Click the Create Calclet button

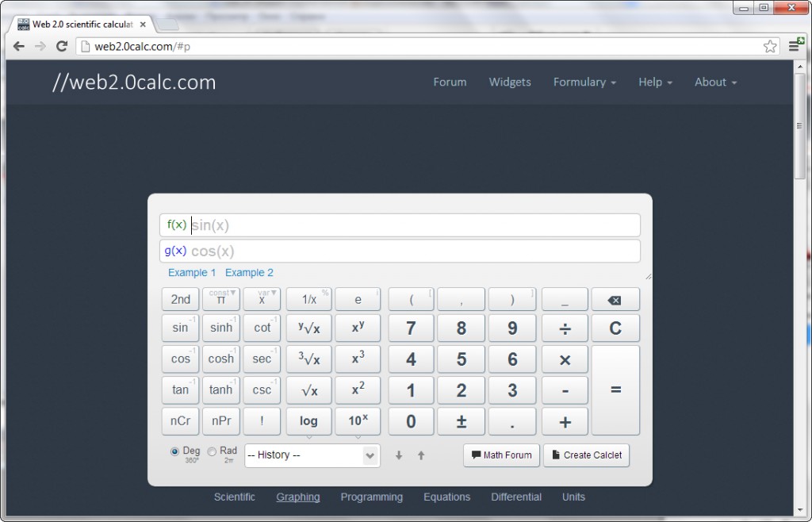point(586,455)
